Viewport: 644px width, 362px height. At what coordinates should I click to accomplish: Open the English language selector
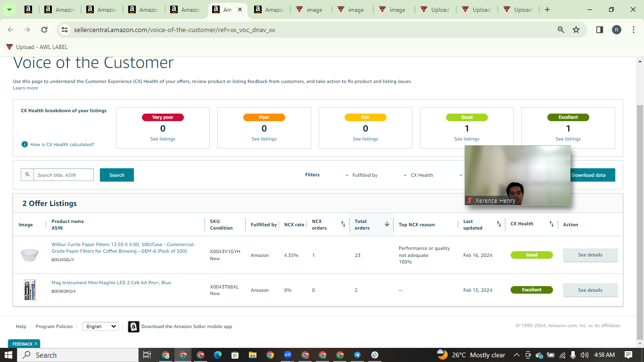(x=100, y=326)
